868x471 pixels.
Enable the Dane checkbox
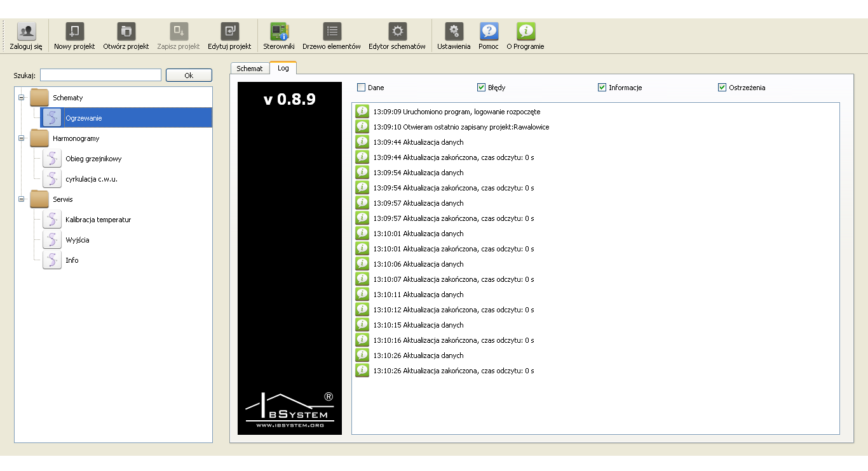click(x=361, y=88)
